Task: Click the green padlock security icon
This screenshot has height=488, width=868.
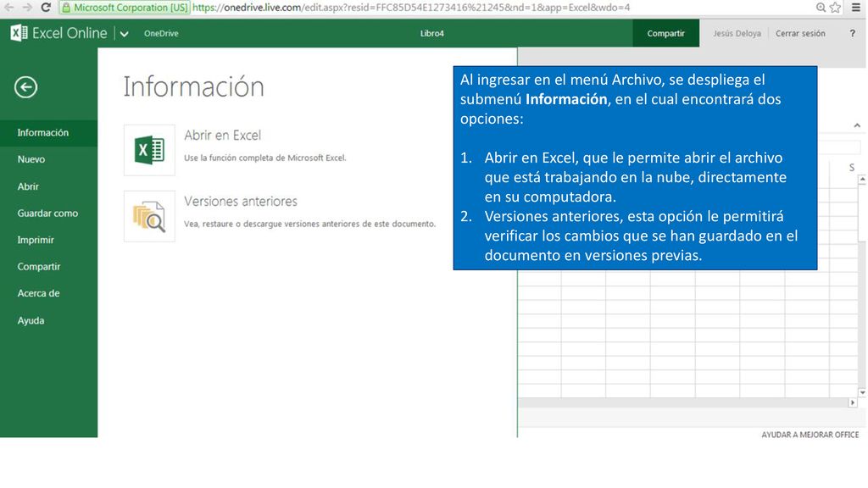Action: tap(66, 8)
